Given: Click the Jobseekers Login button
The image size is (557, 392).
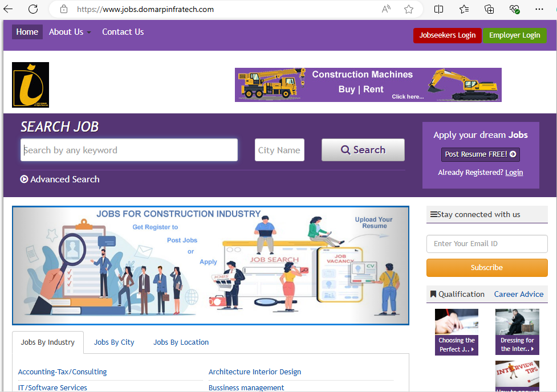Looking at the screenshot, I should (447, 35).
